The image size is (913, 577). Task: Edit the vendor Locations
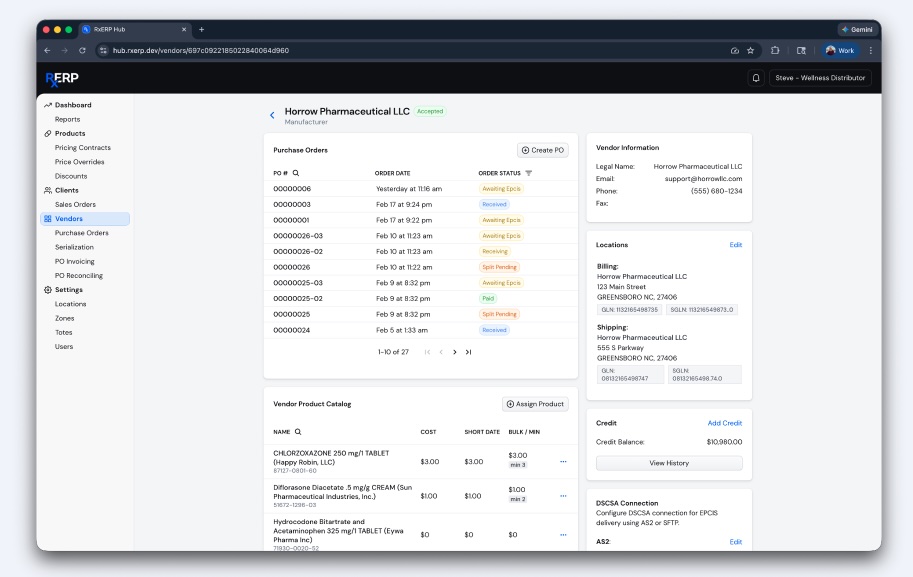(x=737, y=243)
